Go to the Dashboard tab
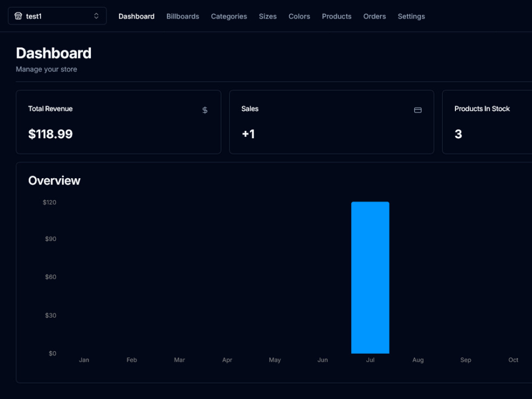Image resolution: width=532 pixels, height=399 pixels. pyautogui.click(x=136, y=16)
